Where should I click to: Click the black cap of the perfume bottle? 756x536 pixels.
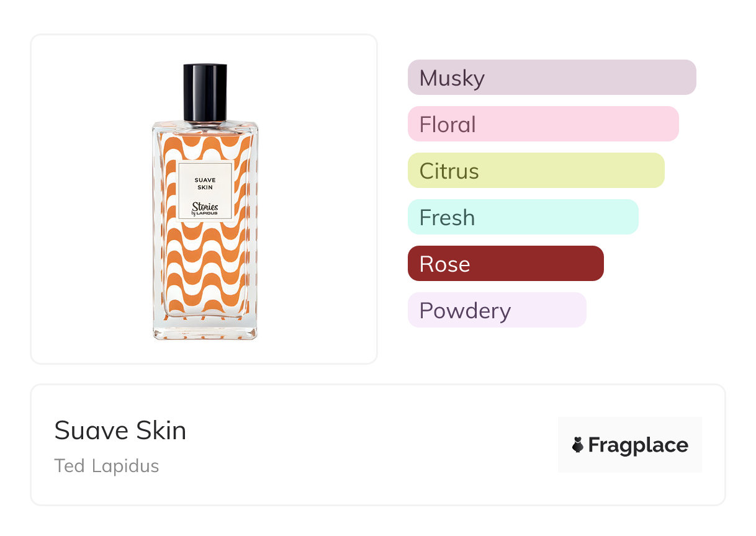click(205, 92)
